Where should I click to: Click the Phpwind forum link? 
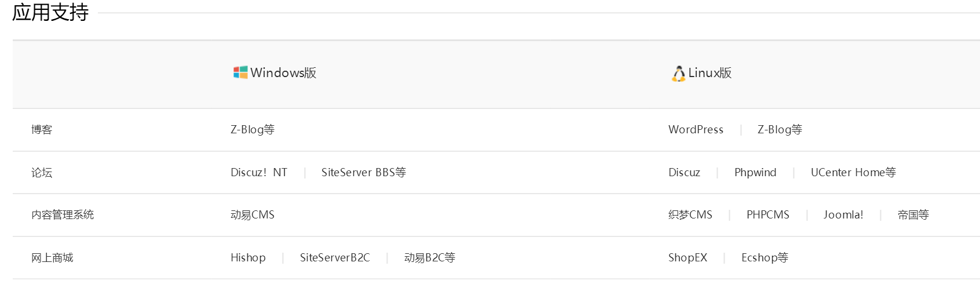point(755,173)
